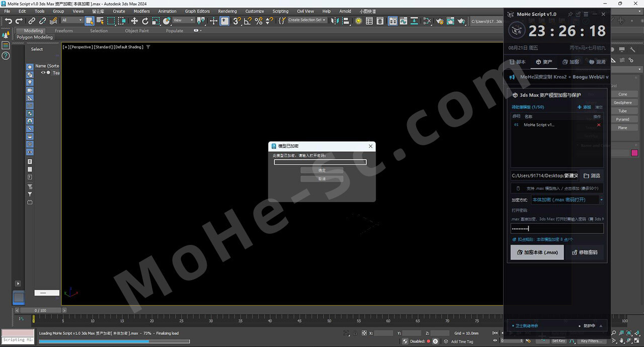
Task: Click the Viewport filter funnel icon
Action: 148,47
